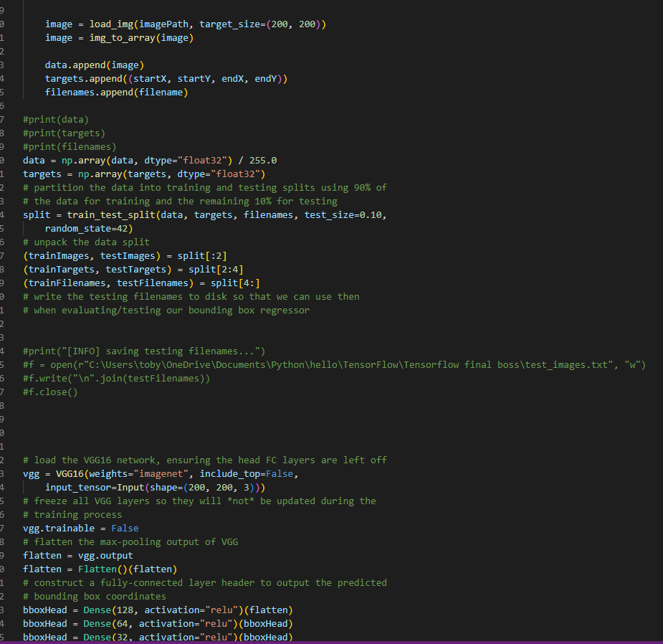Viewport: 663px width, 644px height.
Task: Click the '# unpack the data split' comment
Action: [86, 242]
